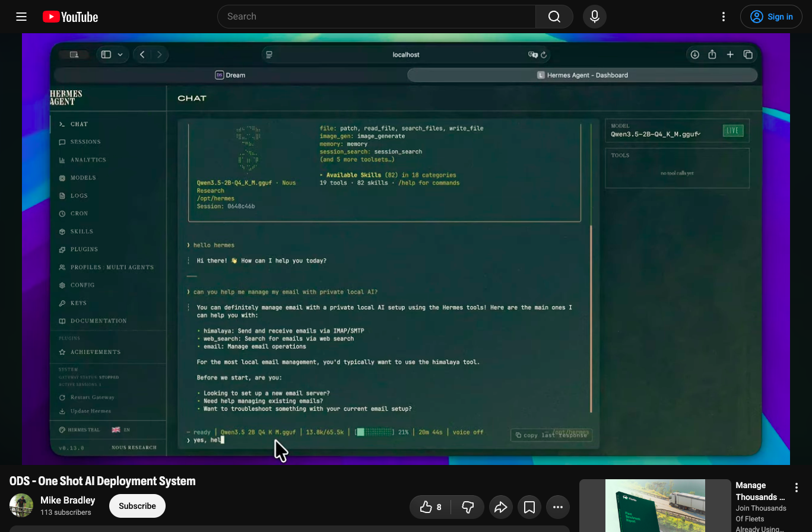Viewport: 812px width, 532px height.
Task: Open Analytics in the Hermes sidebar
Action: 88,160
